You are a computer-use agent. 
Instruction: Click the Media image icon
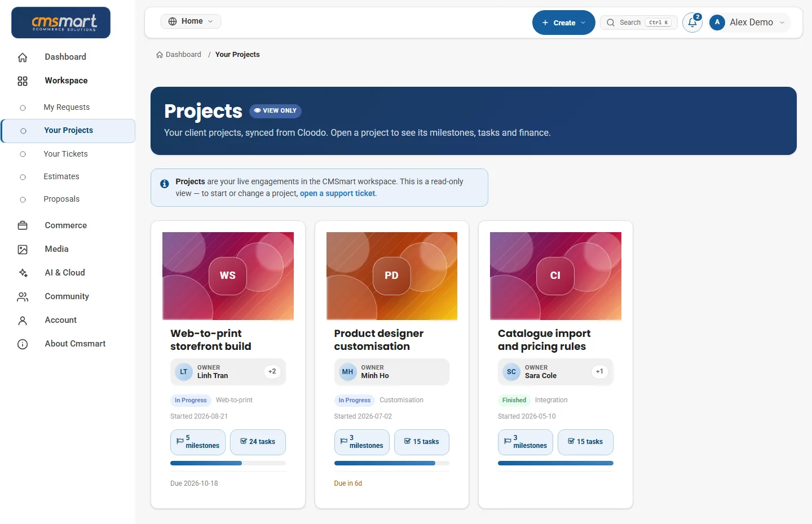(x=23, y=249)
